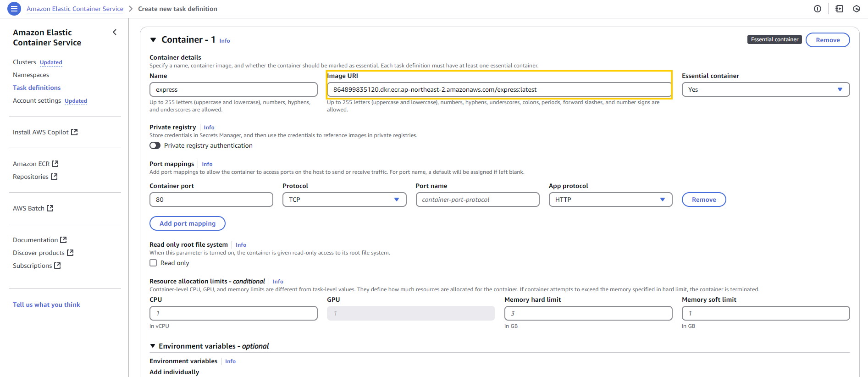Click external link icon next to Install AWS Copilot
868x377 pixels.
tap(74, 132)
